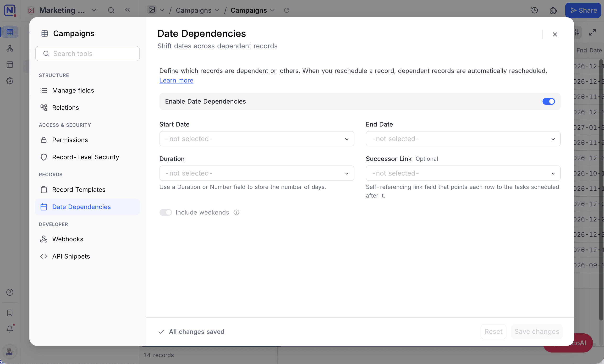Open Manage fields in sidebar
The image size is (604, 364).
click(88, 90)
